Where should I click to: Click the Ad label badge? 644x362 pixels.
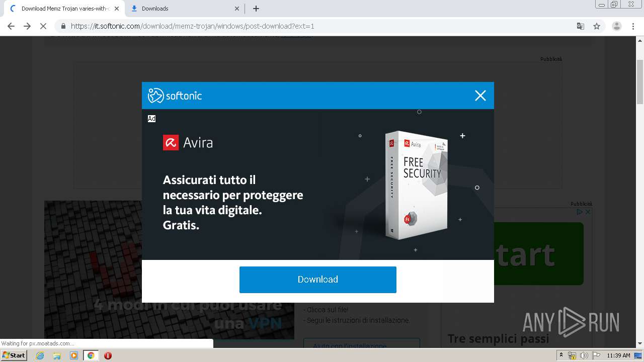coord(151,119)
